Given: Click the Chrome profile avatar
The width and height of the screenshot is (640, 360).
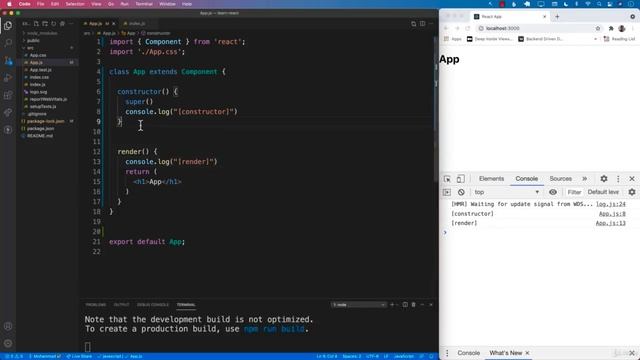Looking at the screenshot, I should (622, 28).
